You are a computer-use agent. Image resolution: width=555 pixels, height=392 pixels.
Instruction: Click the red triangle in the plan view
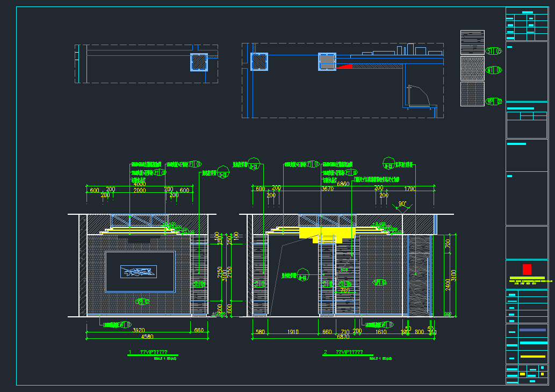[345, 66]
